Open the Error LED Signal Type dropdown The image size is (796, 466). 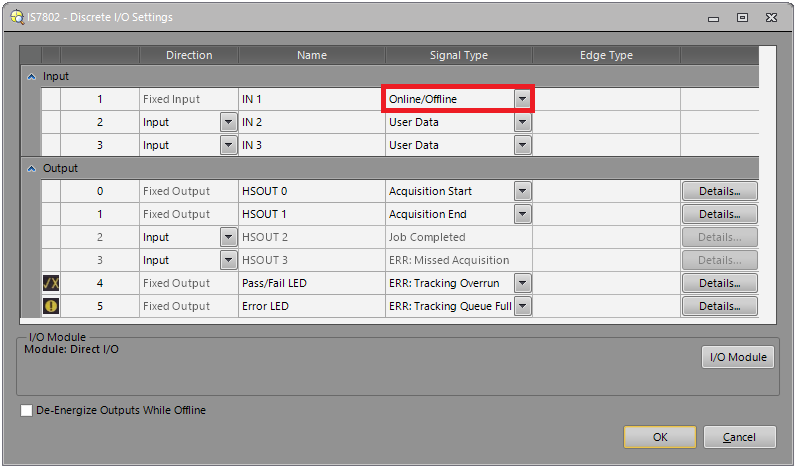click(522, 306)
